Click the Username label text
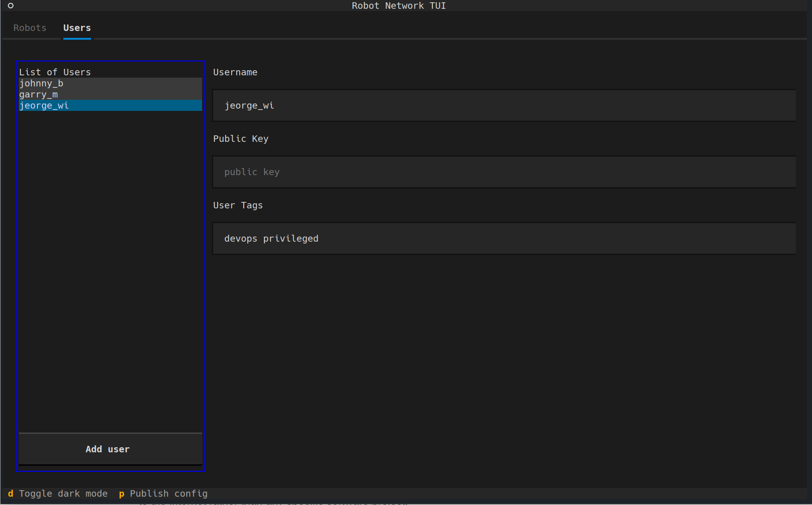The image size is (812, 505). pos(235,72)
